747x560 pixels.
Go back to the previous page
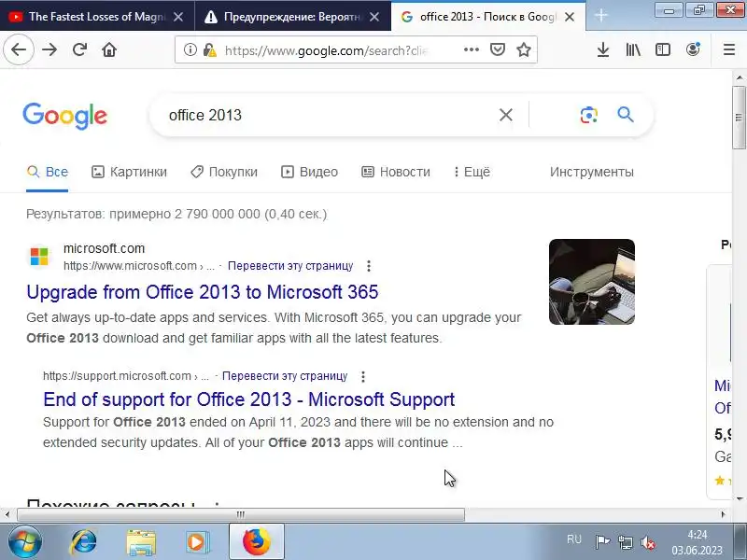tap(19, 49)
